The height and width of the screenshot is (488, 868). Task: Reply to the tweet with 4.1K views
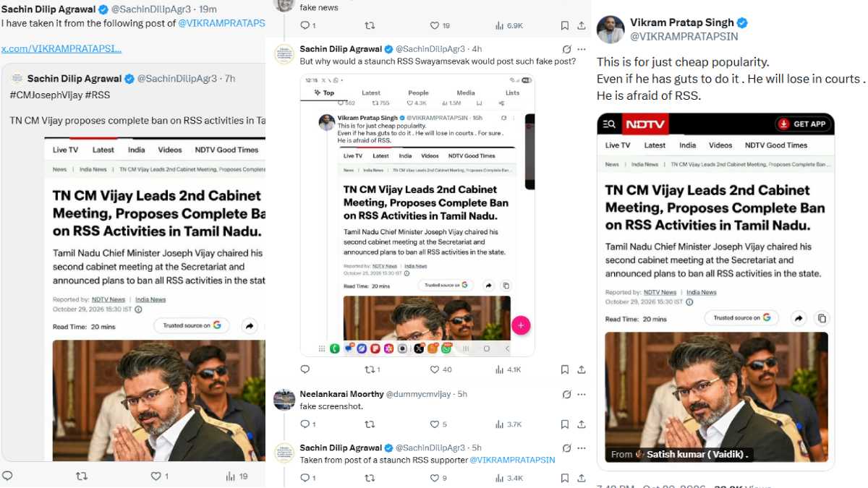[x=305, y=369]
